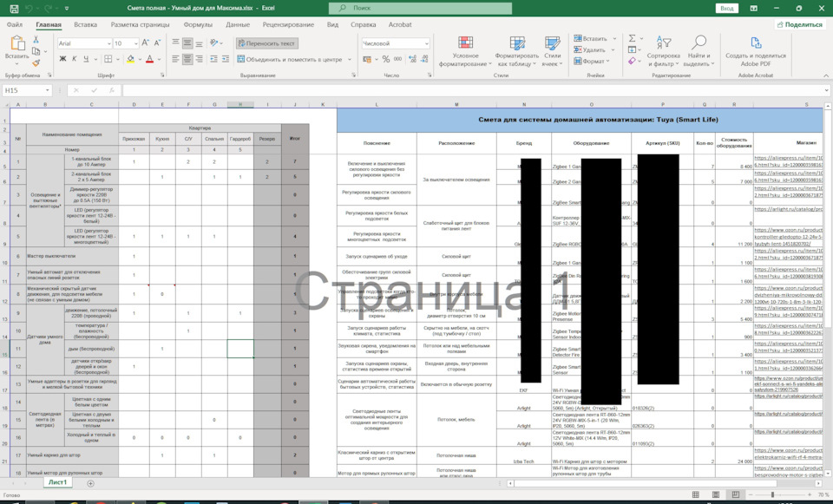Open the Font group dialog launcher
The image size is (833, 504).
(x=162, y=75)
